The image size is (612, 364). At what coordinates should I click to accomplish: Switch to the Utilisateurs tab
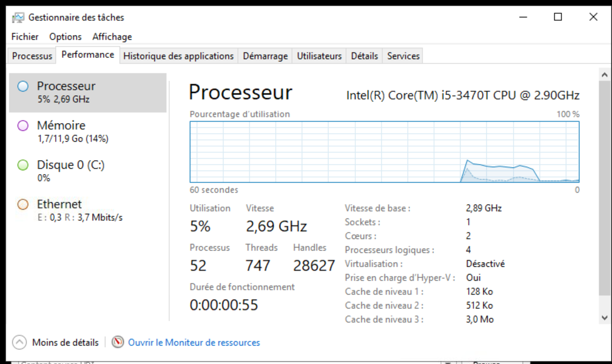(x=319, y=56)
